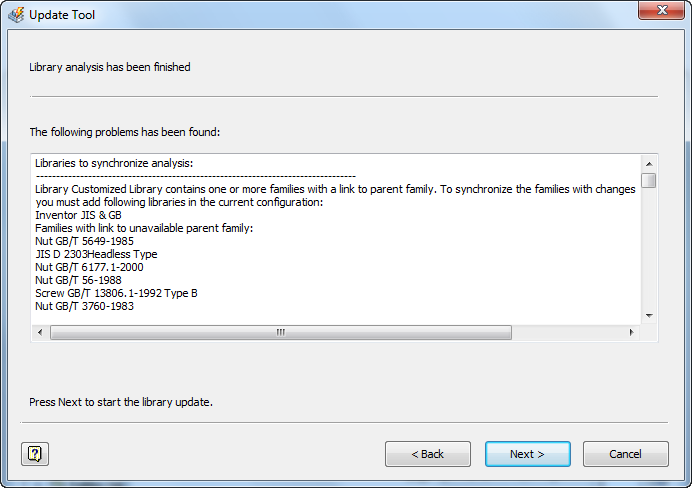692x488 pixels.
Task: Click the Update Tool title bar icon
Action: pyautogui.click(x=15, y=15)
